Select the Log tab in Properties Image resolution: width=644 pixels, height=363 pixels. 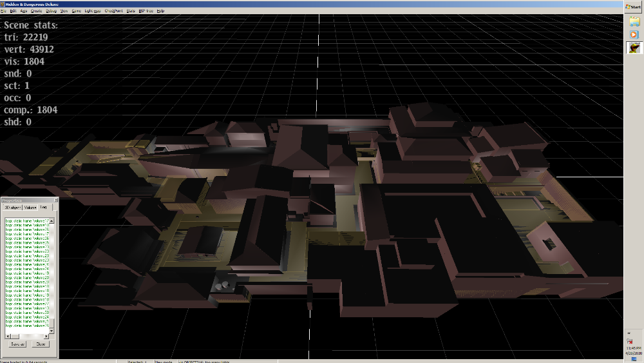pyautogui.click(x=43, y=207)
